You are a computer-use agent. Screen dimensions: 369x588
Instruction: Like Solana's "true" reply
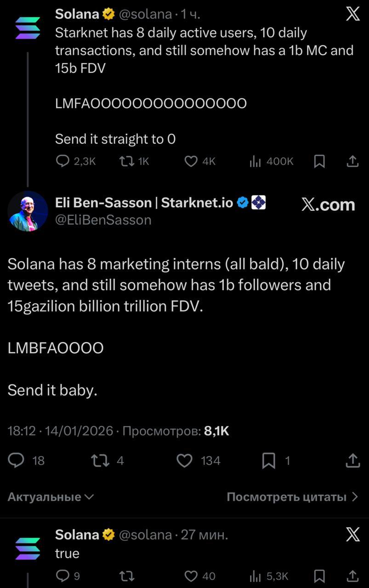click(191, 576)
